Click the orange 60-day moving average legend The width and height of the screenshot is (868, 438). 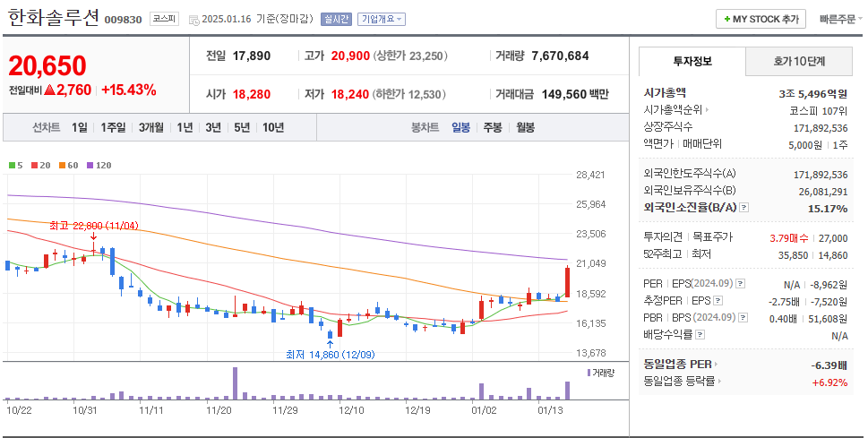[68, 165]
